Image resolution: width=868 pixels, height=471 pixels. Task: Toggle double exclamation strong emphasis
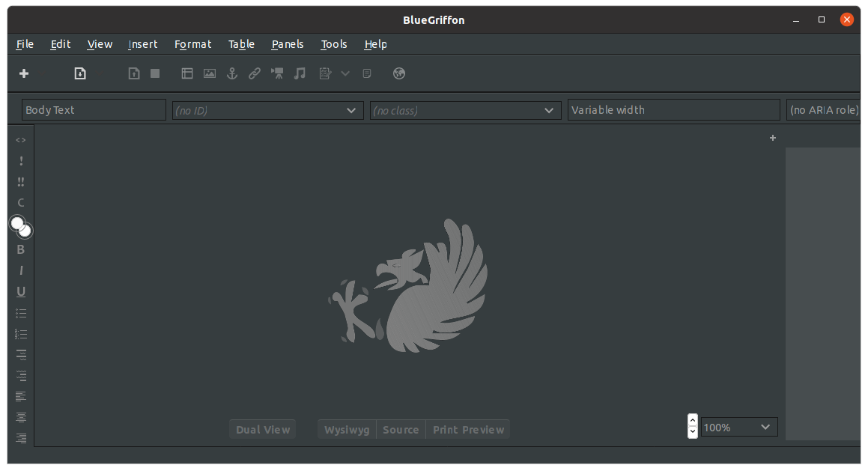[21, 182]
